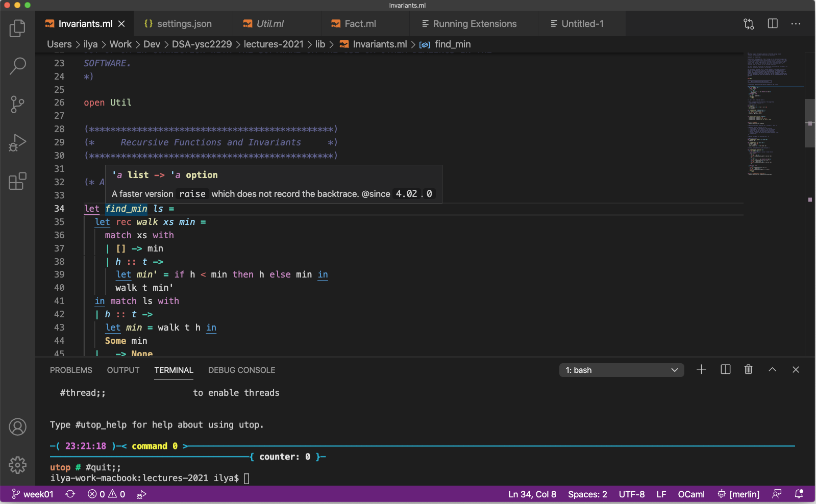The image size is (816, 504).
Task: Select the terminal dropdown '1: bash'
Action: (621, 370)
